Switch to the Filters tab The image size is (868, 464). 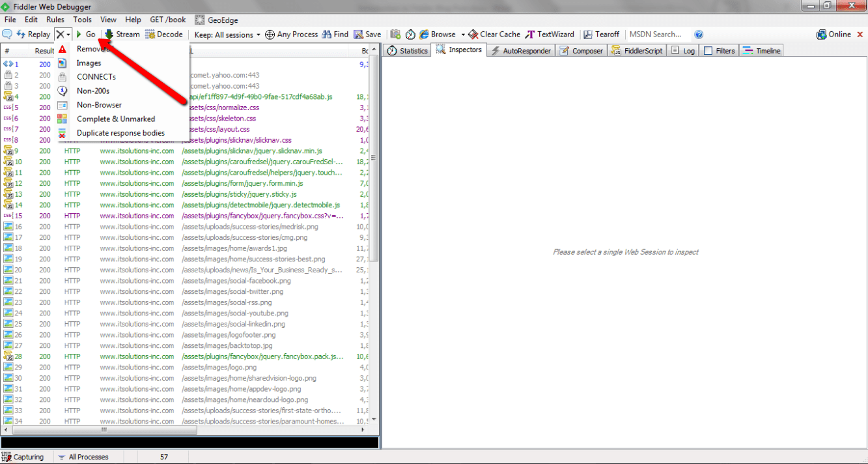tap(719, 51)
